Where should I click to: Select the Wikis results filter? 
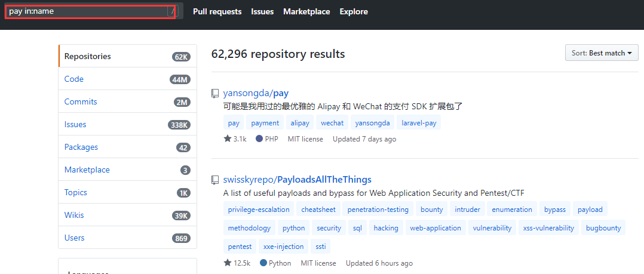click(x=128, y=215)
